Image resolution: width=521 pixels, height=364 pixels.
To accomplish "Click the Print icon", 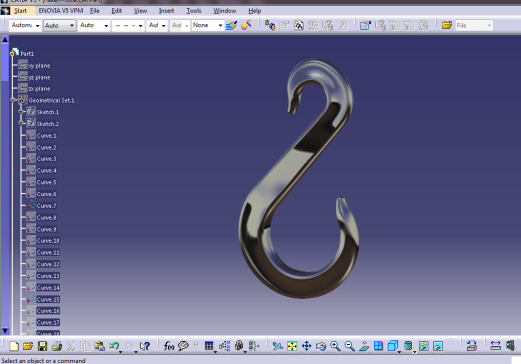I will point(57,346).
